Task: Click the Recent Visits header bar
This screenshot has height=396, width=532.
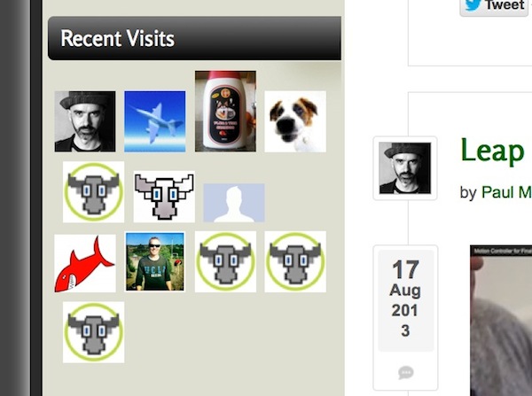Action: tap(194, 38)
